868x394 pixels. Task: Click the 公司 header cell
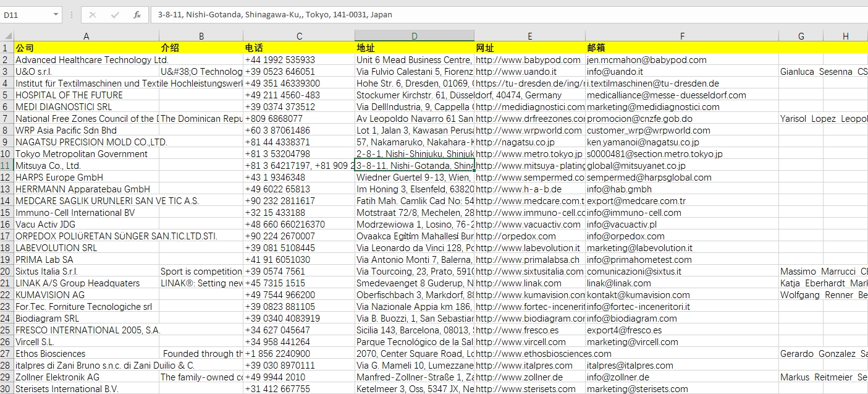[86, 48]
